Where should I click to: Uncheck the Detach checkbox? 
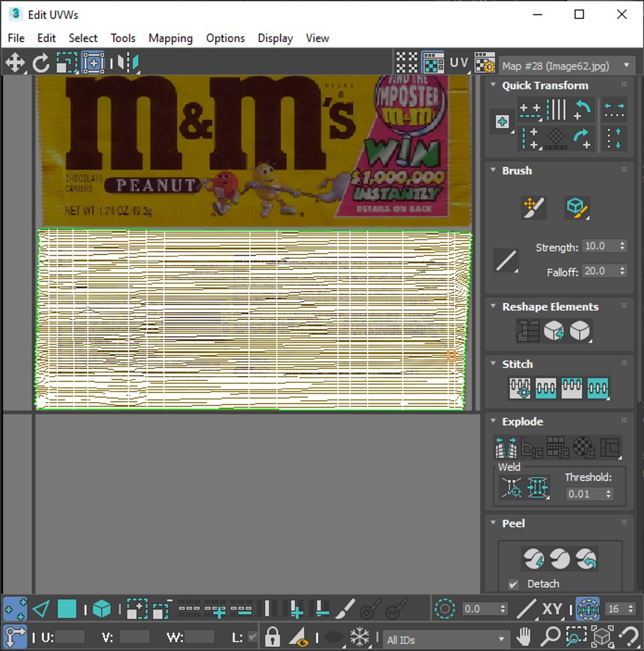pyautogui.click(x=513, y=584)
